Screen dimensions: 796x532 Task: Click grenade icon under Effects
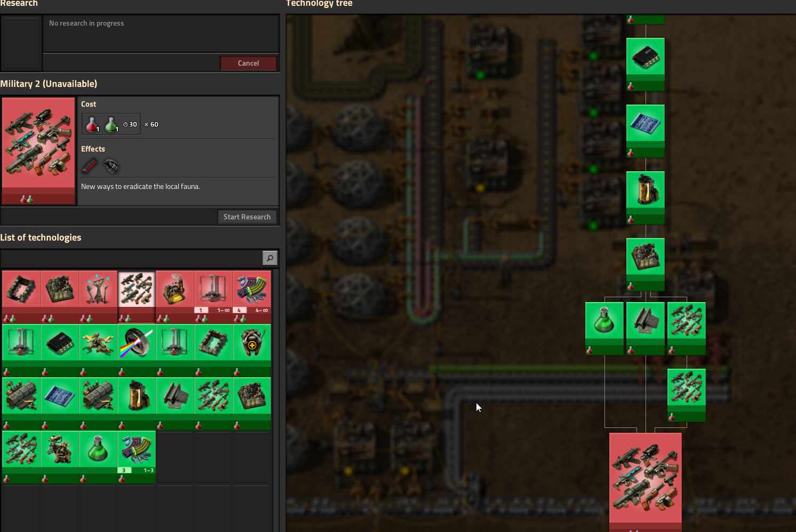(111, 166)
